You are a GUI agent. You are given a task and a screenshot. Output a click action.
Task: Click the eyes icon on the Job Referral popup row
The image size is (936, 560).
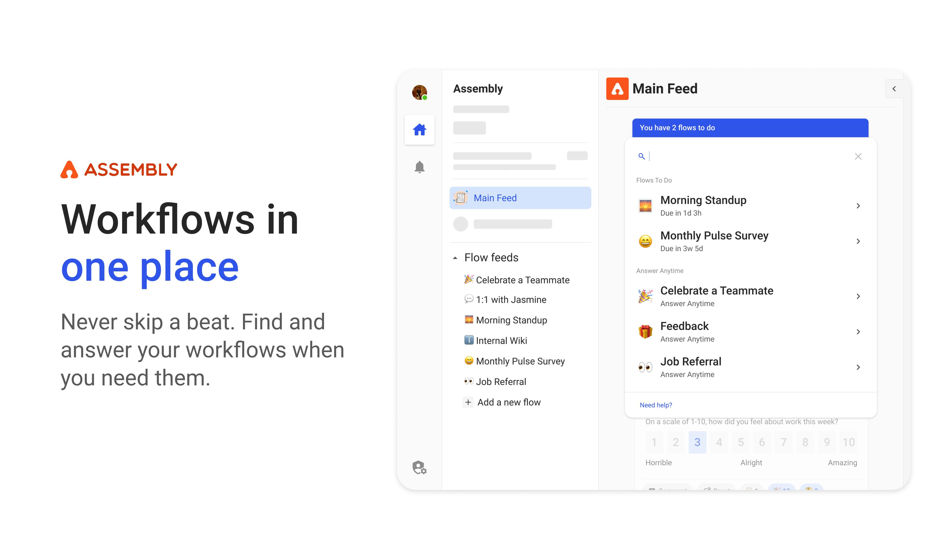pyautogui.click(x=645, y=367)
